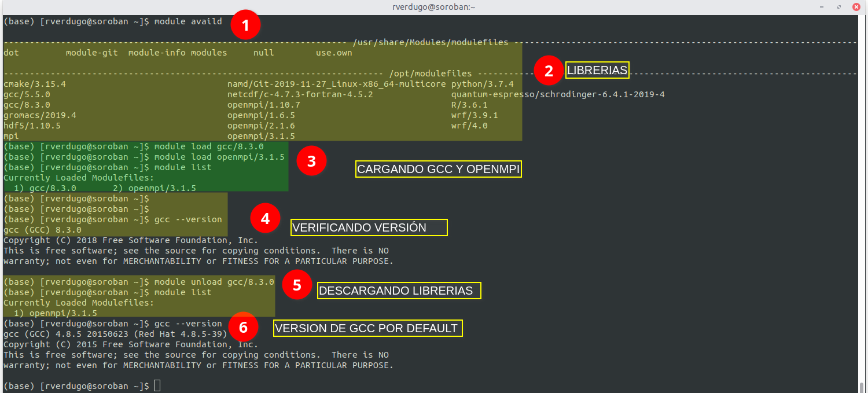This screenshot has width=868, height=393.
Task: Click the rverdugo@soroban title bar text
Action: [433, 6]
